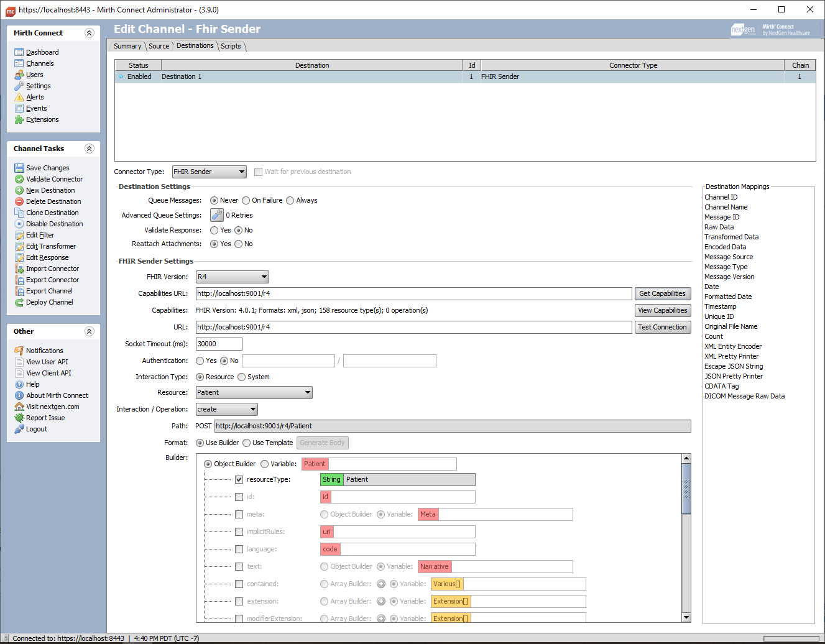Click Import Connector icon

[19, 269]
